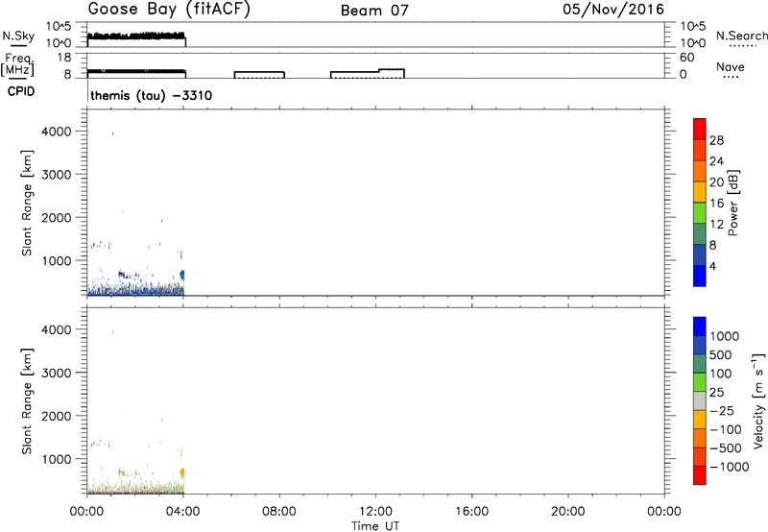Click the '500' label on Velocity colorbar
Screen dimensions: 768x532
721,355
